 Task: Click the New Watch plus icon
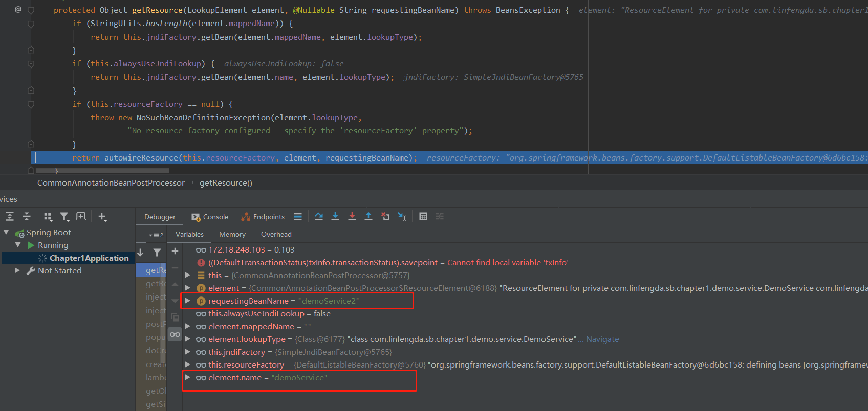pos(175,251)
